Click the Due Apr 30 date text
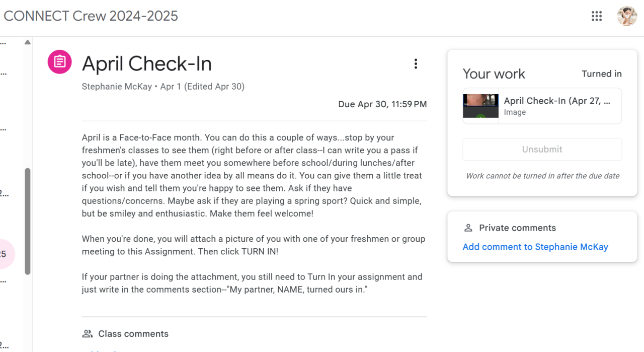The width and height of the screenshot is (644, 352). point(382,105)
